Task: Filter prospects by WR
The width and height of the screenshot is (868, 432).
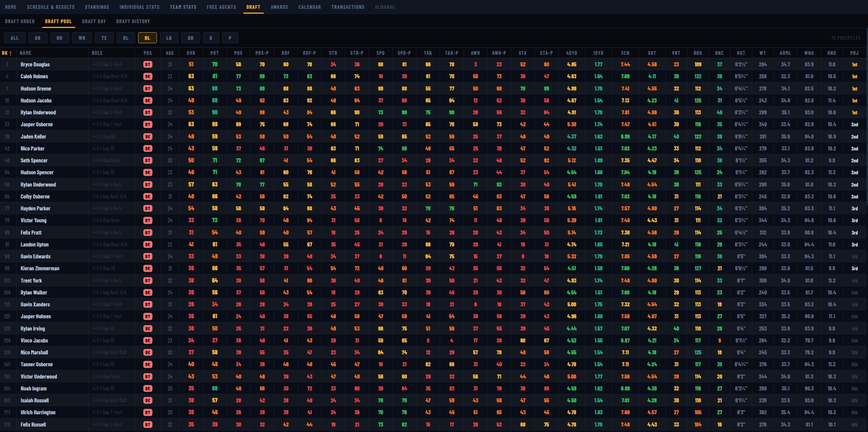Action: 82,38
